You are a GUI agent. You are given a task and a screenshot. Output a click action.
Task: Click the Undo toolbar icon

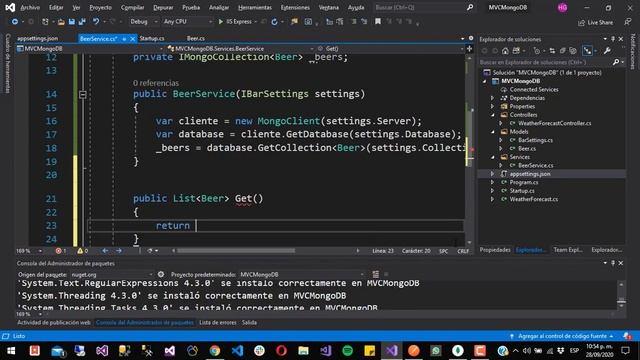click(96, 22)
